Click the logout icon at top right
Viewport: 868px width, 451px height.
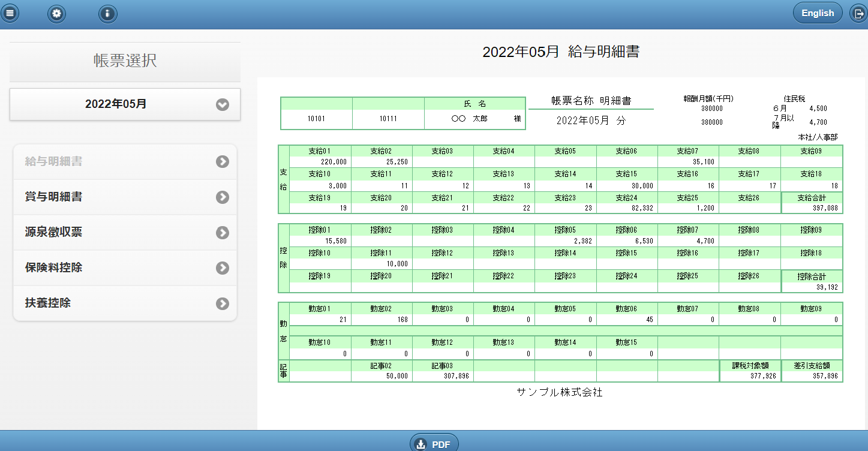tap(858, 13)
